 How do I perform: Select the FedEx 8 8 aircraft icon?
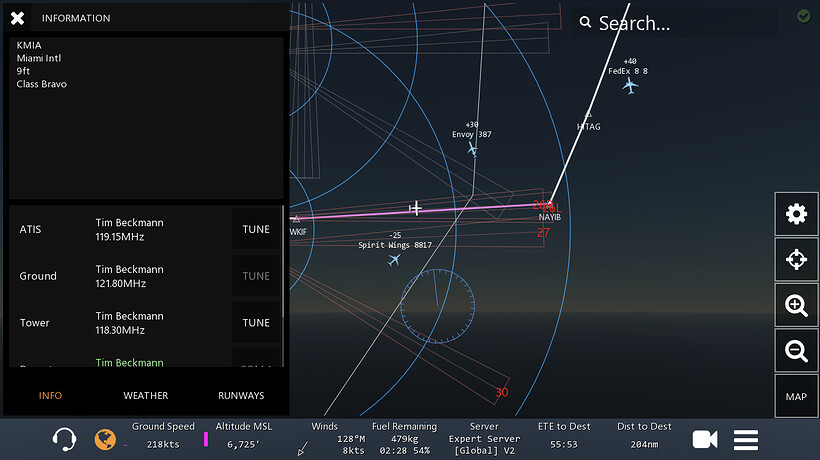click(x=630, y=85)
